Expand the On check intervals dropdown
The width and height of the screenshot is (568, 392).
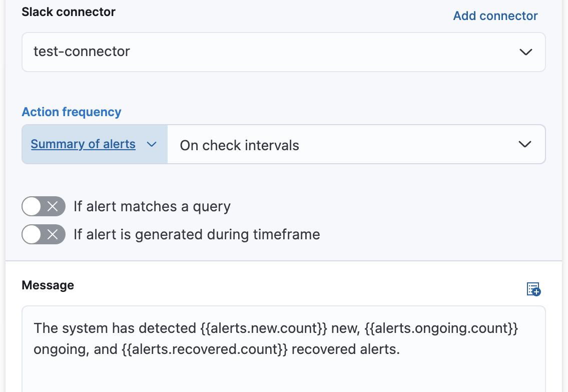pos(356,144)
